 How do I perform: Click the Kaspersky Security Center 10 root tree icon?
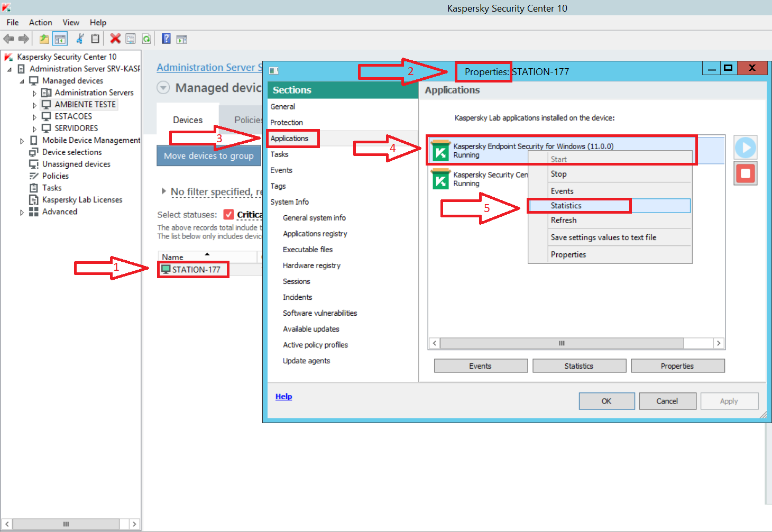pos(8,57)
